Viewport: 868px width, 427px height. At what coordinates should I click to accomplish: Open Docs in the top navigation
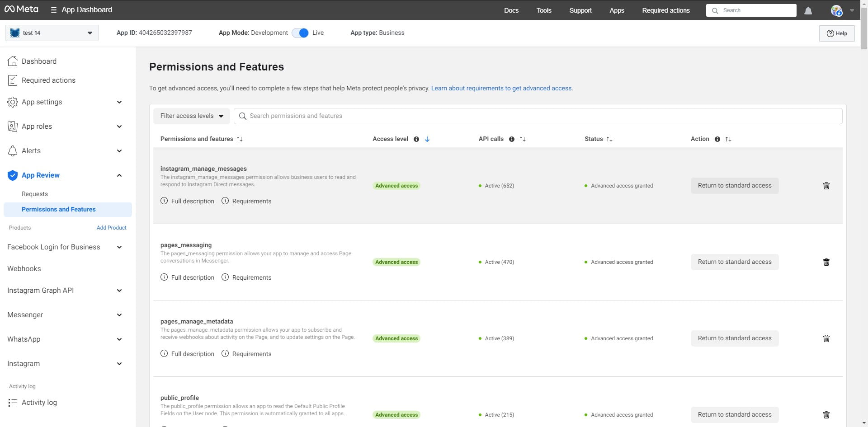click(x=511, y=10)
